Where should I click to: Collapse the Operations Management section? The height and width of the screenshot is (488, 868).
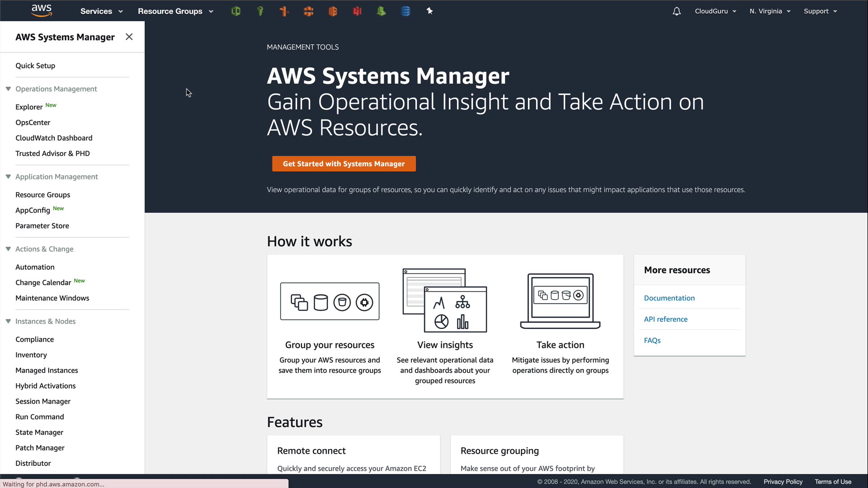point(8,89)
